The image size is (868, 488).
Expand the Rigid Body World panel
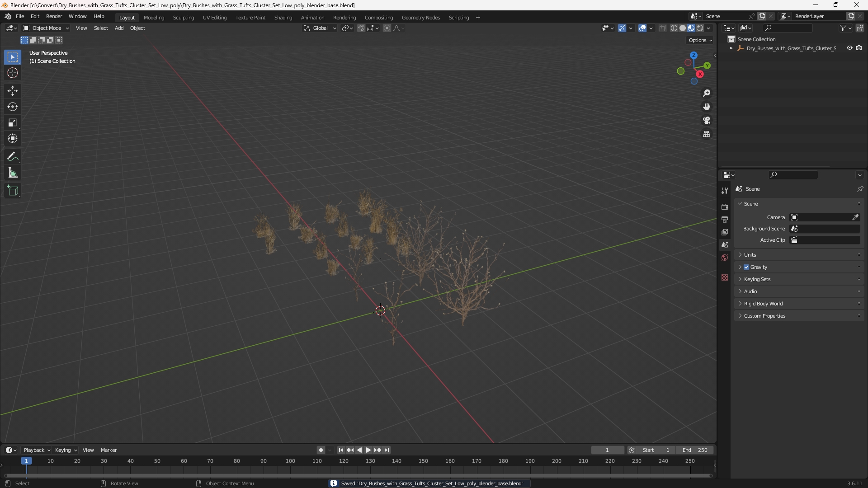point(799,304)
